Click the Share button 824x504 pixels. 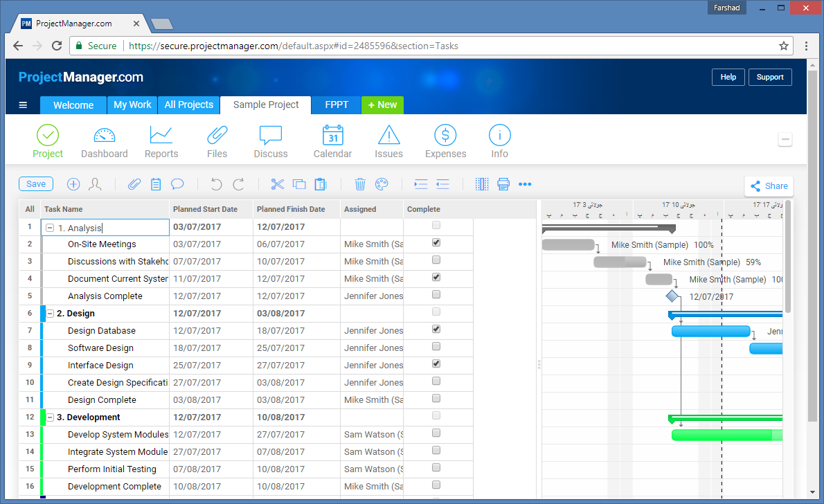(769, 186)
